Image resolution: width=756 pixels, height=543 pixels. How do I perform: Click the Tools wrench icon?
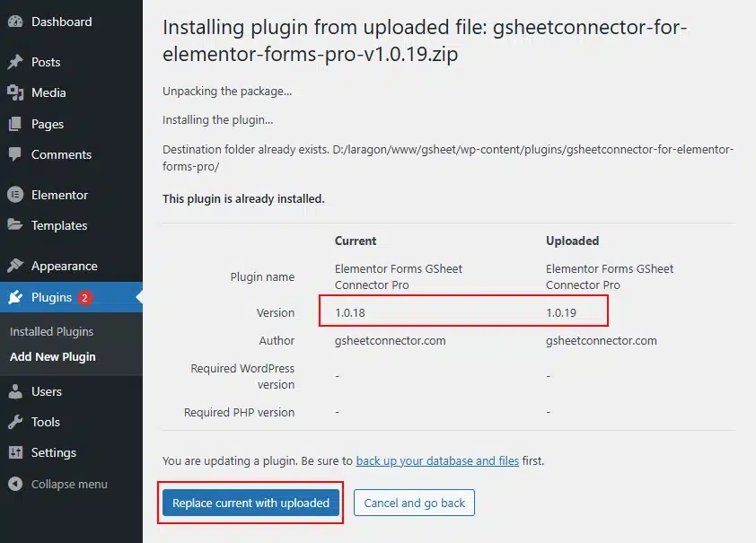[15, 422]
